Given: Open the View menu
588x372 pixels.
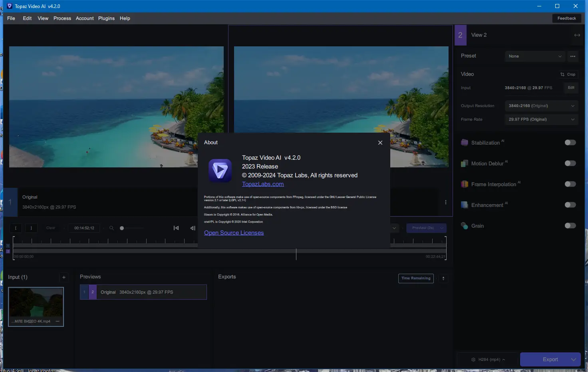Looking at the screenshot, I should pos(43,18).
